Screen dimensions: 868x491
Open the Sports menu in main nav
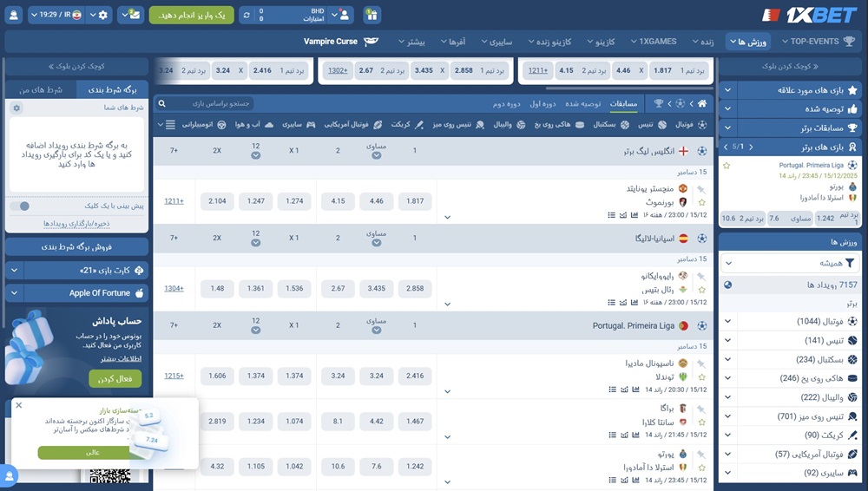coord(748,42)
